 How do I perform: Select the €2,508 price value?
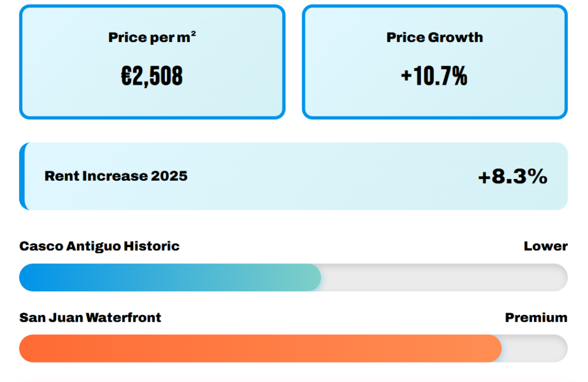pyautogui.click(x=152, y=76)
